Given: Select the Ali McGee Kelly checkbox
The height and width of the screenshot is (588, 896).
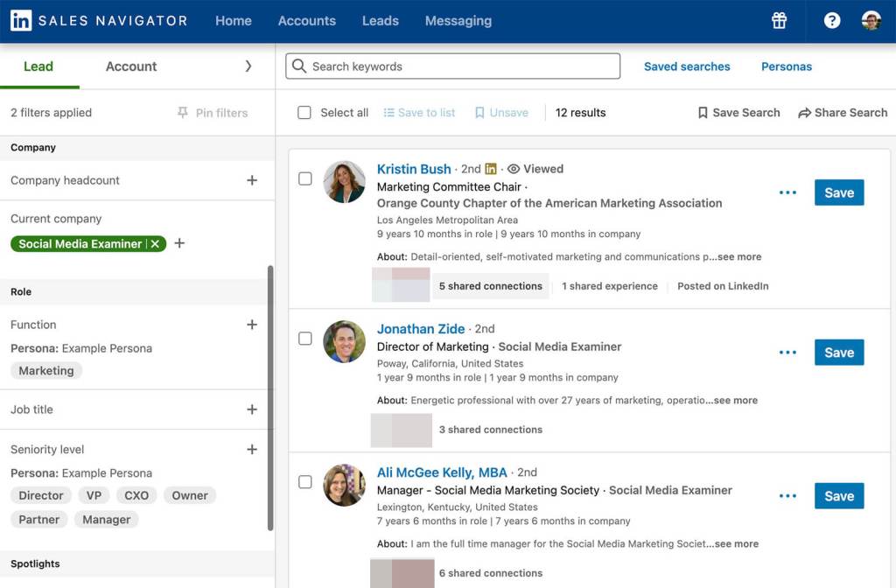Looking at the screenshot, I should point(305,482).
